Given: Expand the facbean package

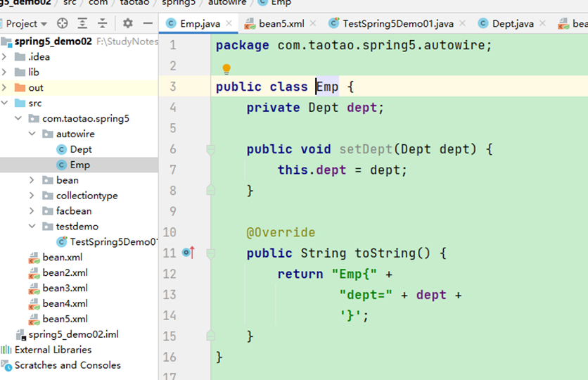Looking at the screenshot, I should click(32, 211).
